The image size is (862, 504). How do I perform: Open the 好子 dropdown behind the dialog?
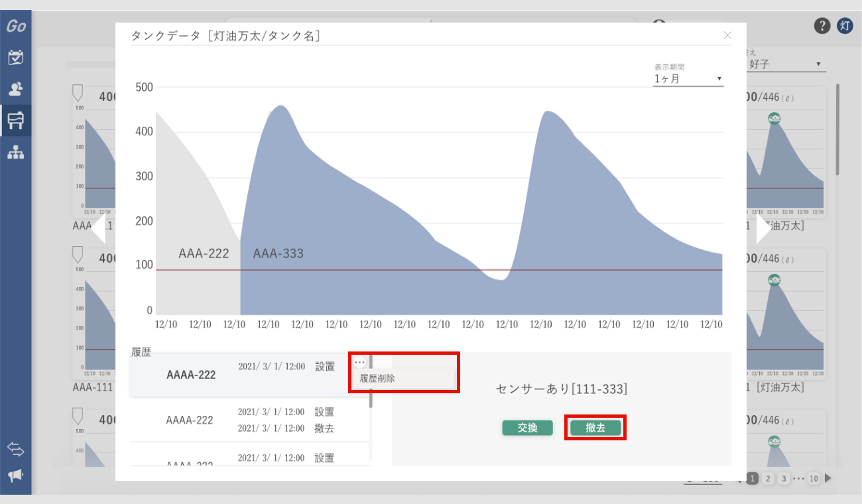[786, 64]
